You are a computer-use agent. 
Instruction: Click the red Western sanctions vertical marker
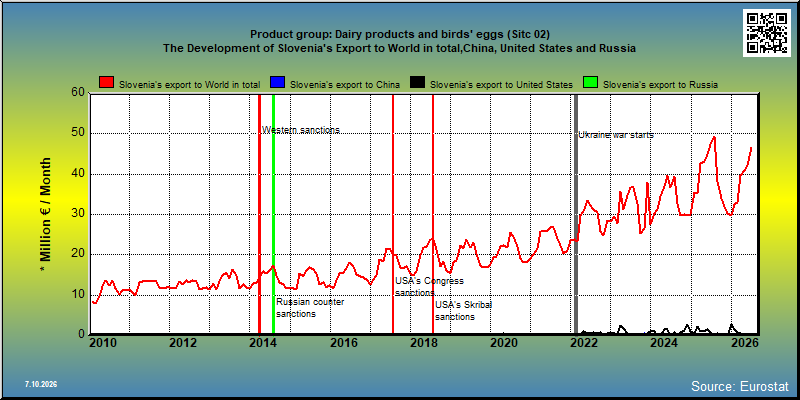[x=259, y=214]
